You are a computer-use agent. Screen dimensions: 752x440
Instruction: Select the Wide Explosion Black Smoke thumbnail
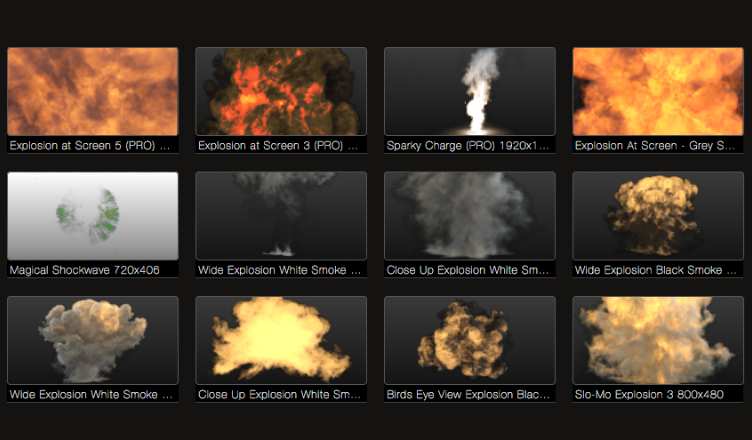658,216
